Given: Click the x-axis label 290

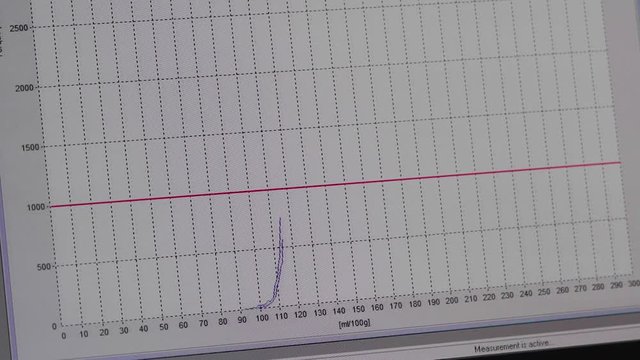Looking at the screenshot, I should pyautogui.click(x=616, y=285).
